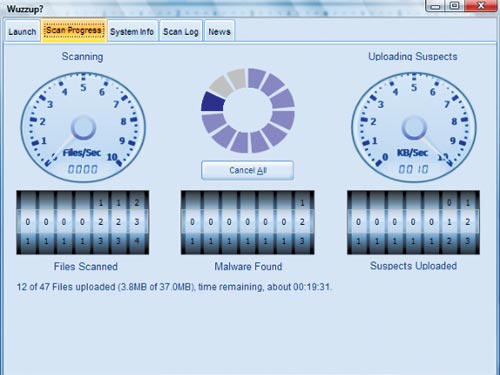Click the dark blue active spinner segment
The width and height of the screenshot is (500, 375).
point(213,102)
